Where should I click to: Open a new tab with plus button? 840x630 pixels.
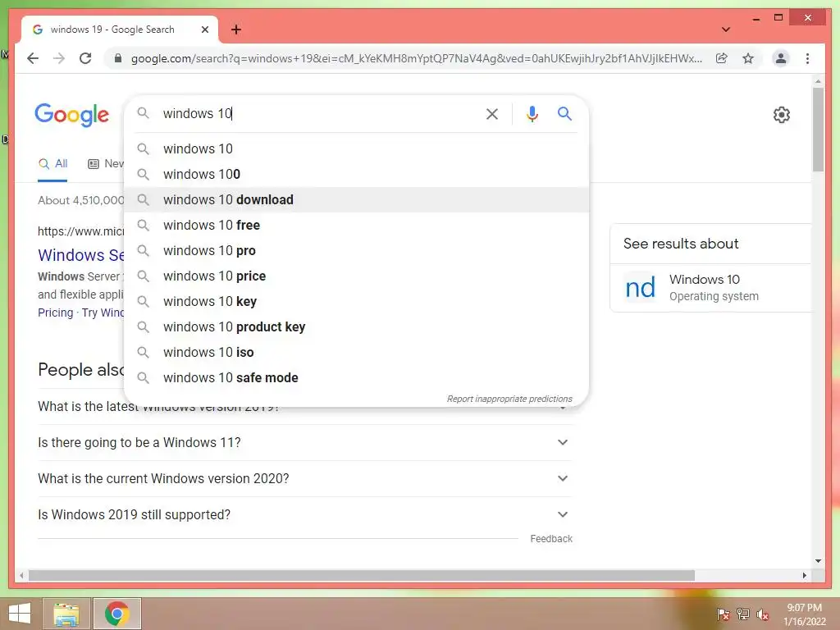(x=235, y=30)
